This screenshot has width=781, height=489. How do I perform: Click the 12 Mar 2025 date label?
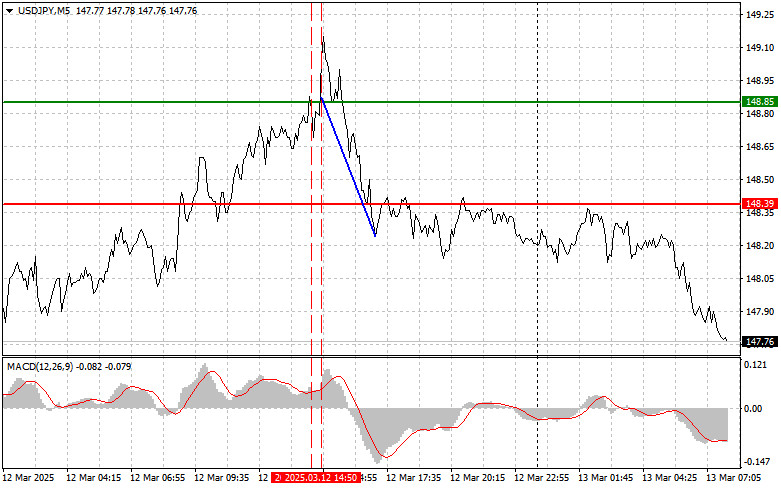(29, 479)
